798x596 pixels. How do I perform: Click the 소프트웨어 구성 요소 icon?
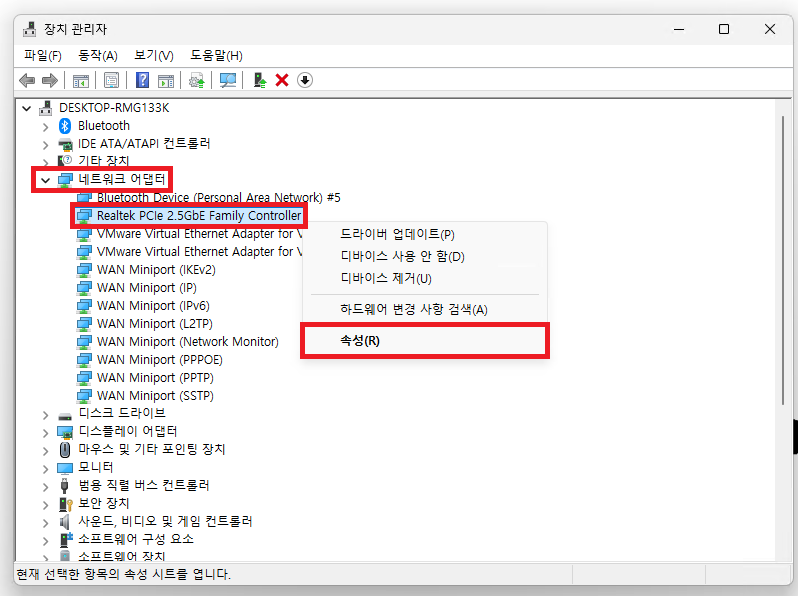click(66, 540)
